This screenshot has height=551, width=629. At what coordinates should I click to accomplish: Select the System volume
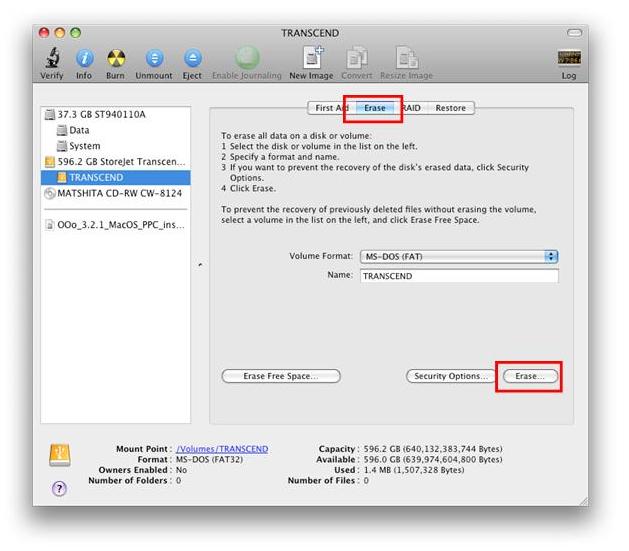pos(116,146)
